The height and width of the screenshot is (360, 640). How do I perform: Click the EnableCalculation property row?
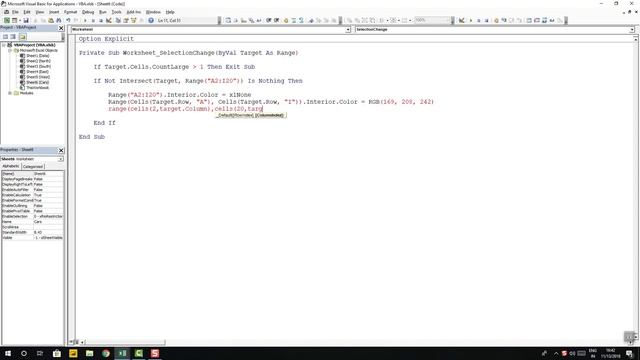pos(33,195)
